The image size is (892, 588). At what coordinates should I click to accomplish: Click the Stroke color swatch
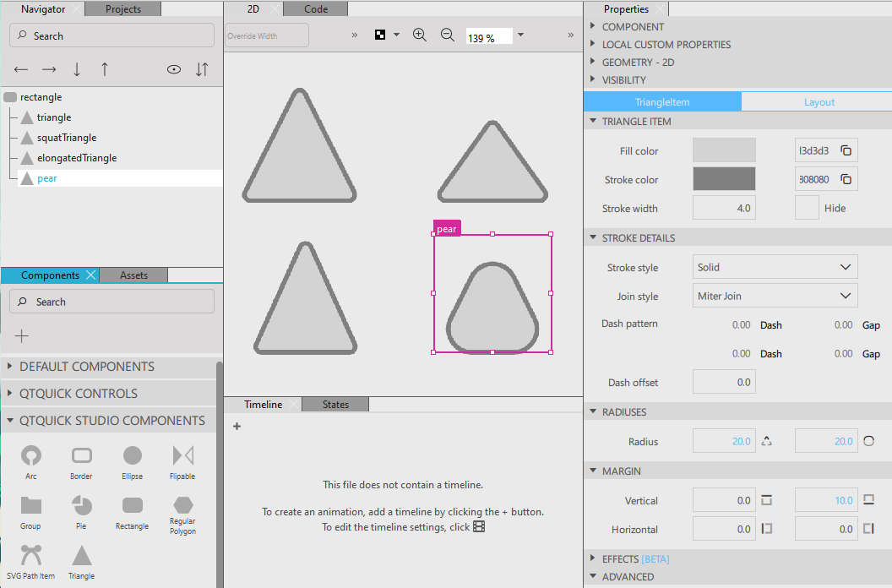click(x=724, y=179)
